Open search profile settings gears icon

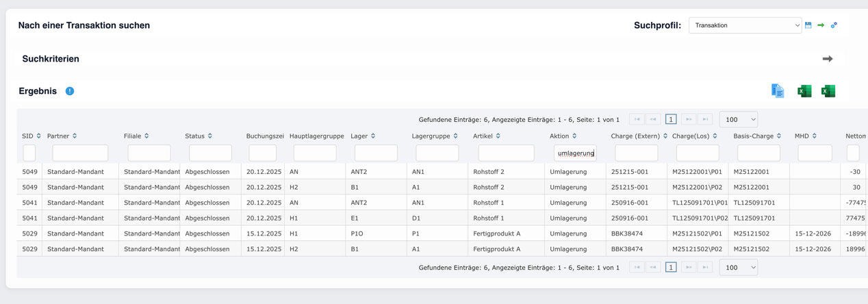click(834, 25)
